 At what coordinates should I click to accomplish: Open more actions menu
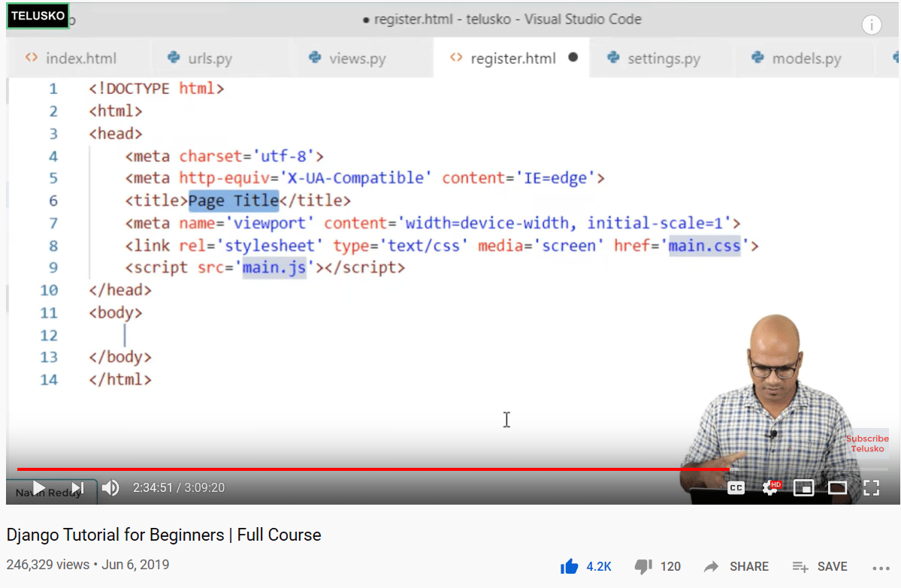(881, 568)
